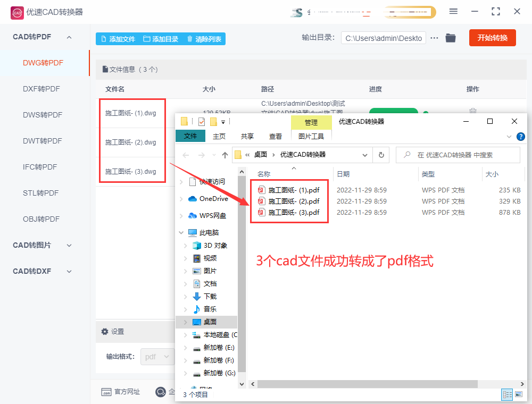The width and height of the screenshot is (532, 404).
Task: Click the three dots browse output directory
Action: point(434,38)
